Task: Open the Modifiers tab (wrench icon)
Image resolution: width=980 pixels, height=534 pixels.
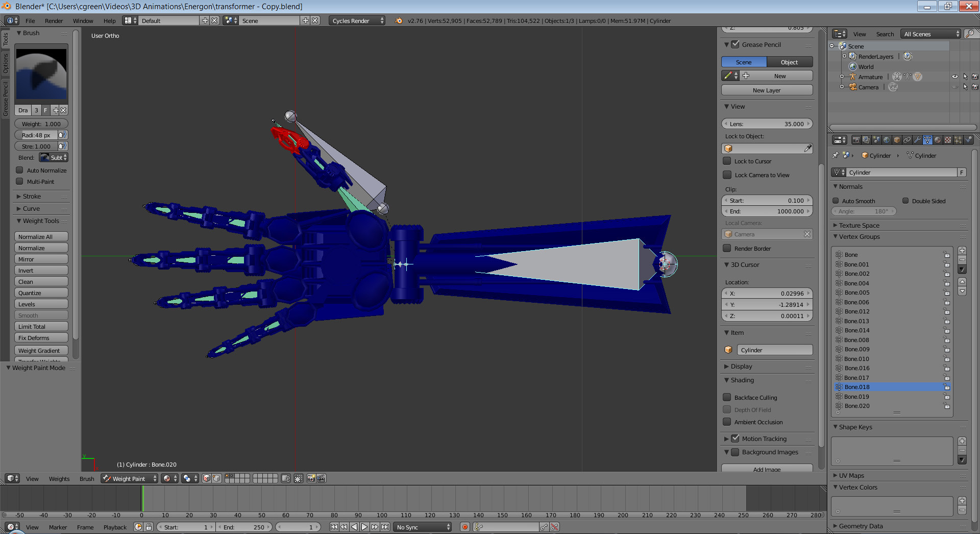Action: click(x=917, y=140)
